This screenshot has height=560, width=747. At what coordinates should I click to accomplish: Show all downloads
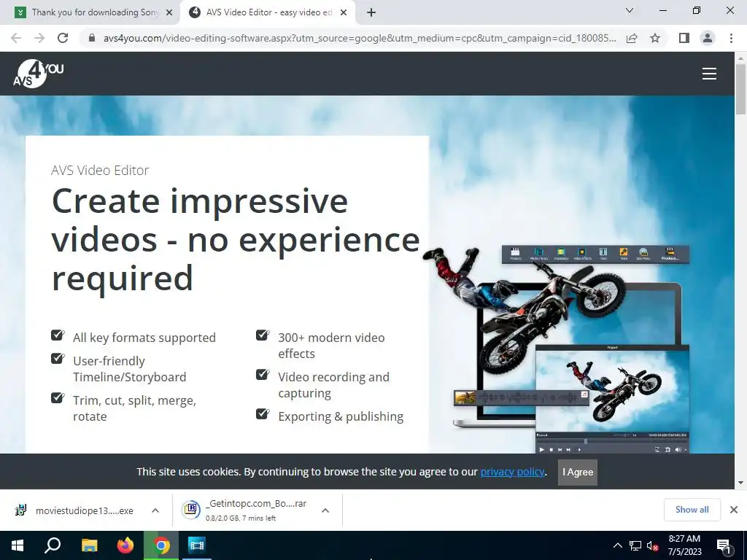692,510
